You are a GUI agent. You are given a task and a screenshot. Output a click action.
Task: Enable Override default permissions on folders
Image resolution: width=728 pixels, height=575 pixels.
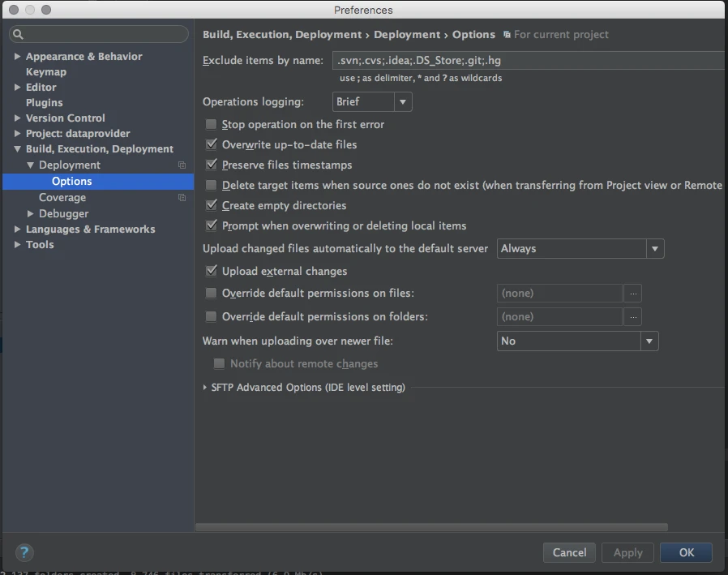[x=212, y=317]
